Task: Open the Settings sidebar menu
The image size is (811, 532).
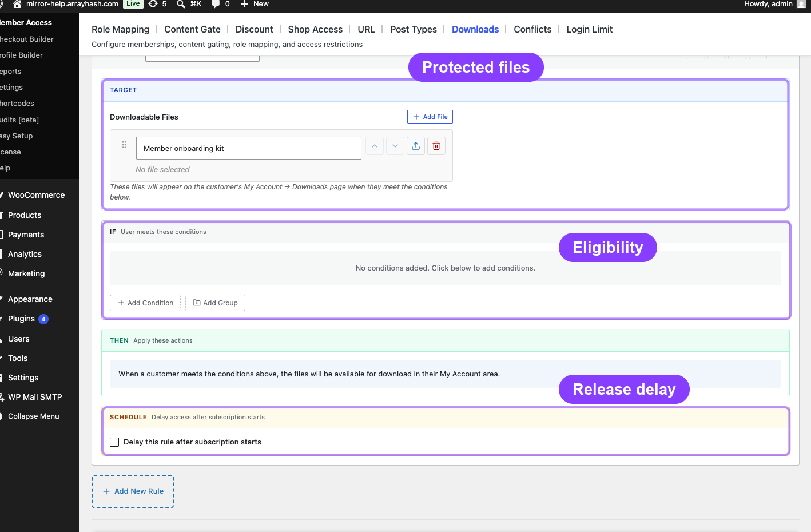Action: (23, 378)
